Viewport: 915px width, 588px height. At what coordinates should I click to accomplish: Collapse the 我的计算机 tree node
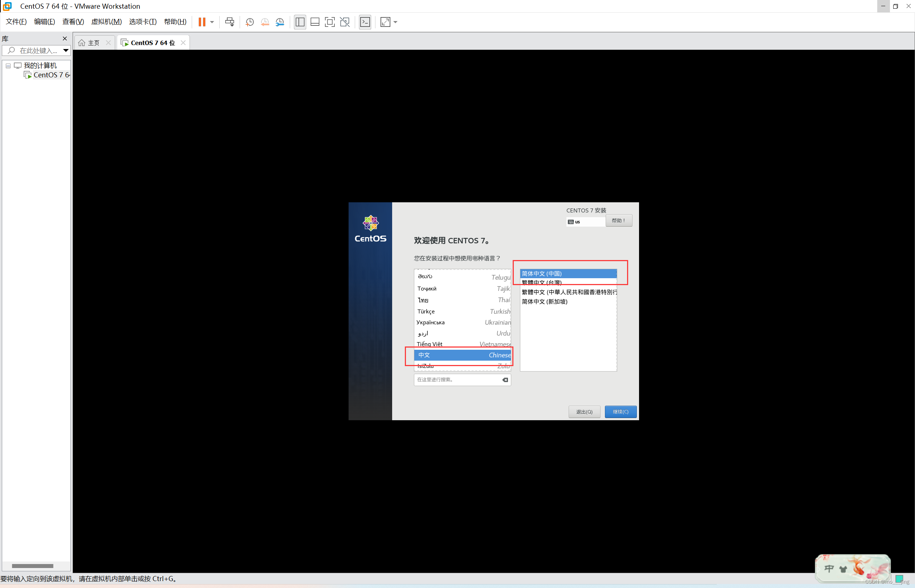click(x=8, y=66)
